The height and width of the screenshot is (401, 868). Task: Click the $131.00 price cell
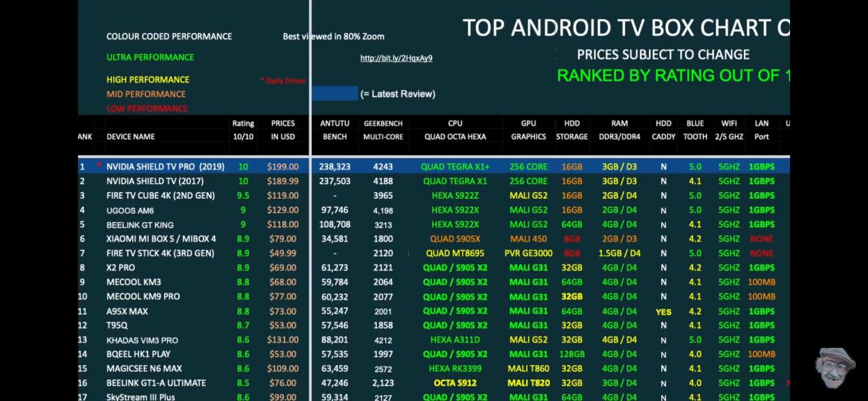[x=283, y=340]
